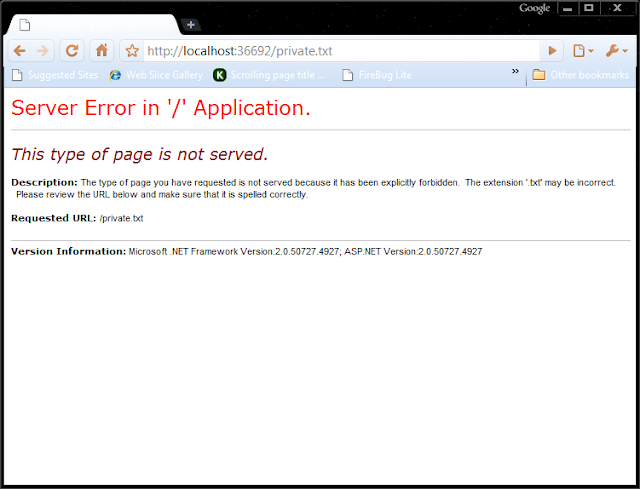The width and height of the screenshot is (640, 489).
Task: Open the page menu dropdown
Action: 583,51
